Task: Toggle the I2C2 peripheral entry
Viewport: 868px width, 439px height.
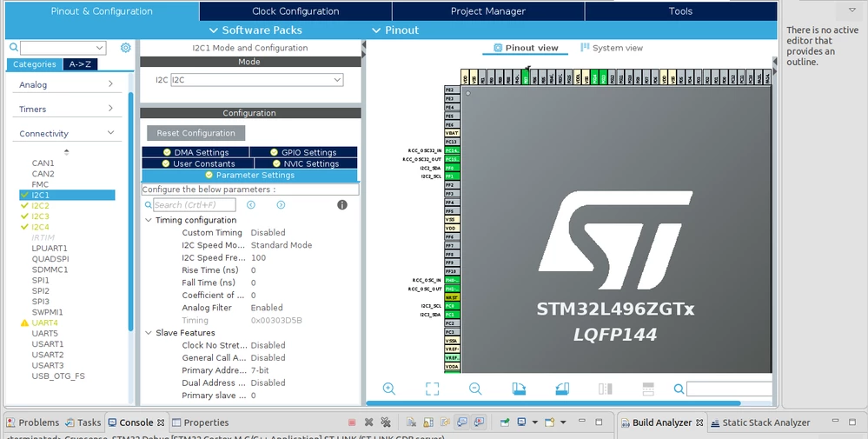Action: (40, 206)
